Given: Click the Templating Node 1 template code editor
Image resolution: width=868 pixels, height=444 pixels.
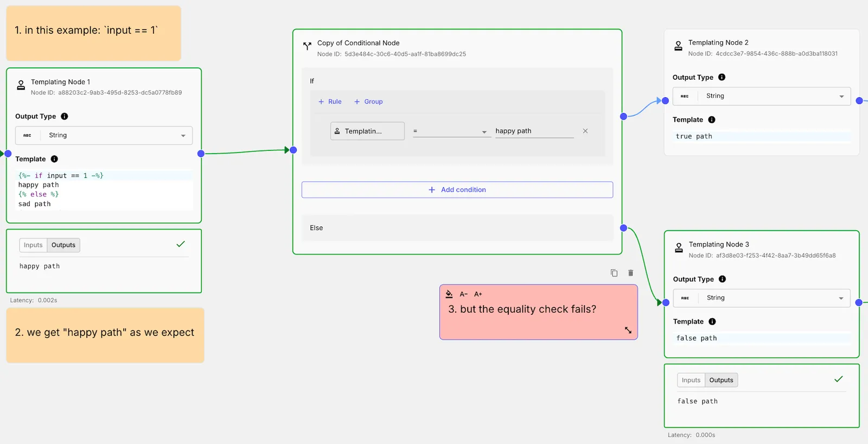Looking at the screenshot, I should [x=105, y=190].
